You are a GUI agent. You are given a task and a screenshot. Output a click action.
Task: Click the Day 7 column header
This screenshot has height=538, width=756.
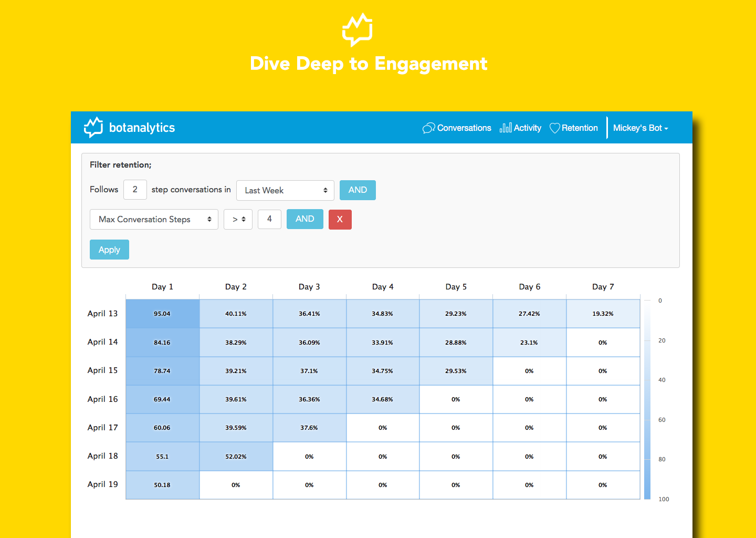point(603,287)
